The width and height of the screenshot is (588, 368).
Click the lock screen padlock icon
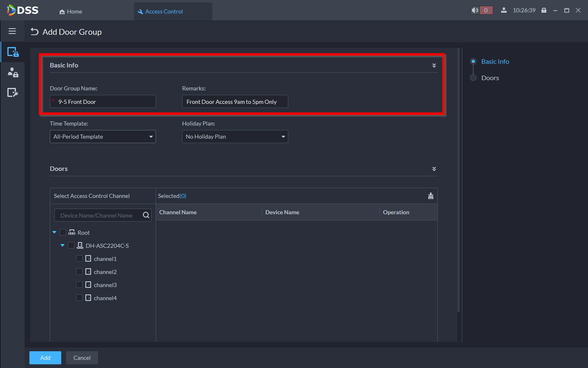pos(544,11)
